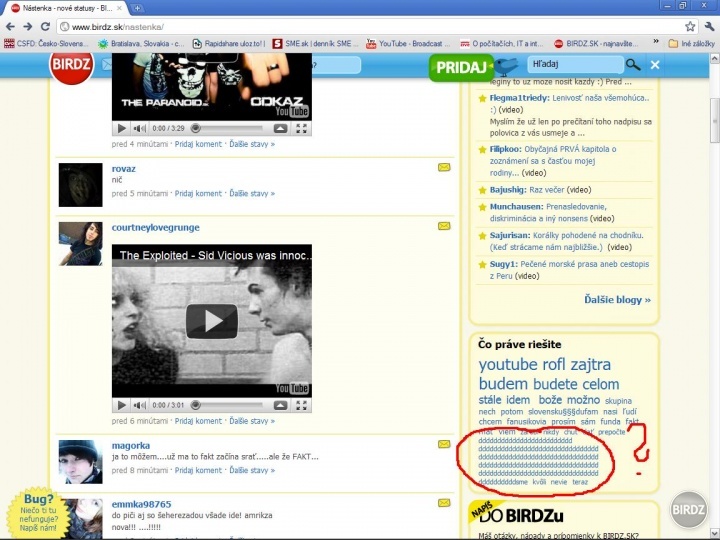Close the search bar with the X icon
The height and width of the screenshot is (540, 720).
(655, 65)
